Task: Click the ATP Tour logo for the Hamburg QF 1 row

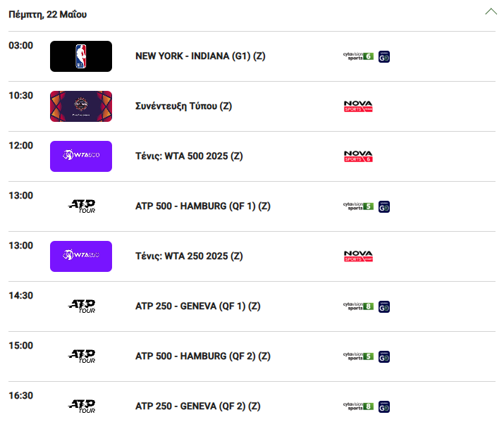Action: coord(82,206)
